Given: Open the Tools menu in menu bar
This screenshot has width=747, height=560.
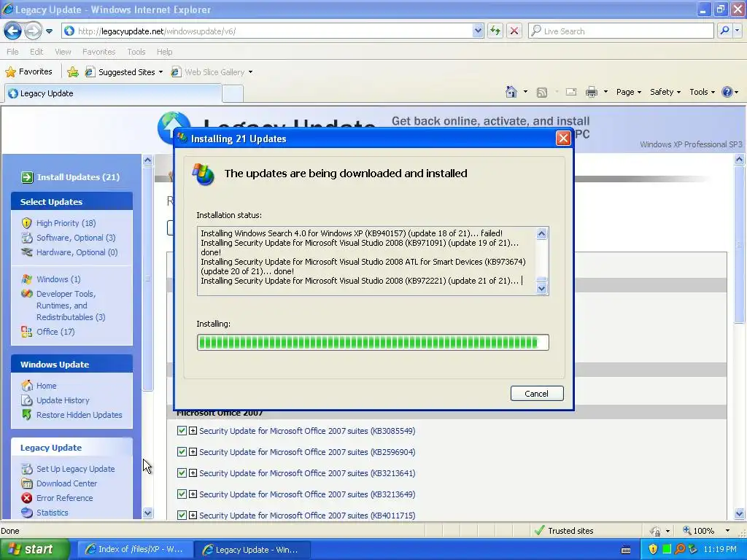Looking at the screenshot, I should pyautogui.click(x=136, y=52).
